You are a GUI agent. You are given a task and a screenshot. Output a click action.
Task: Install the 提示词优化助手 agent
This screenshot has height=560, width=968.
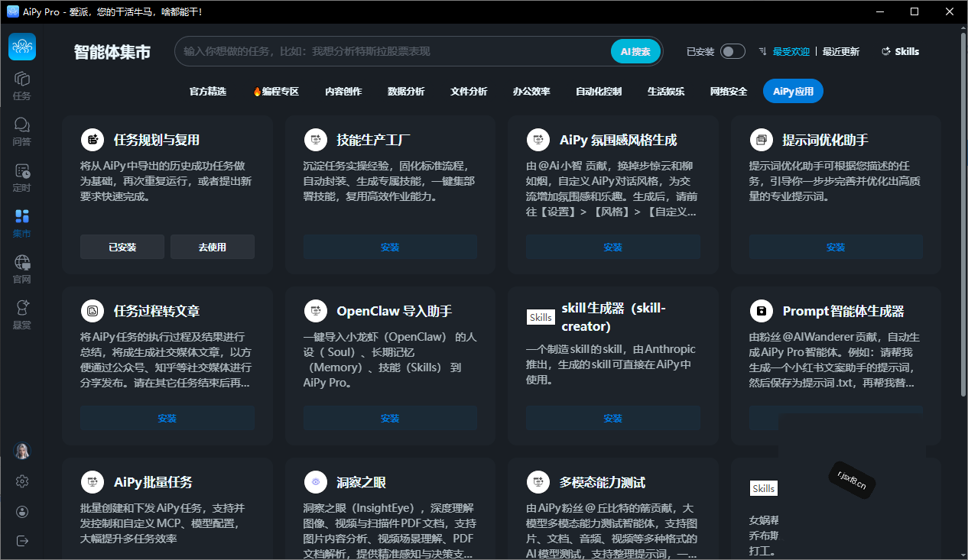click(836, 247)
